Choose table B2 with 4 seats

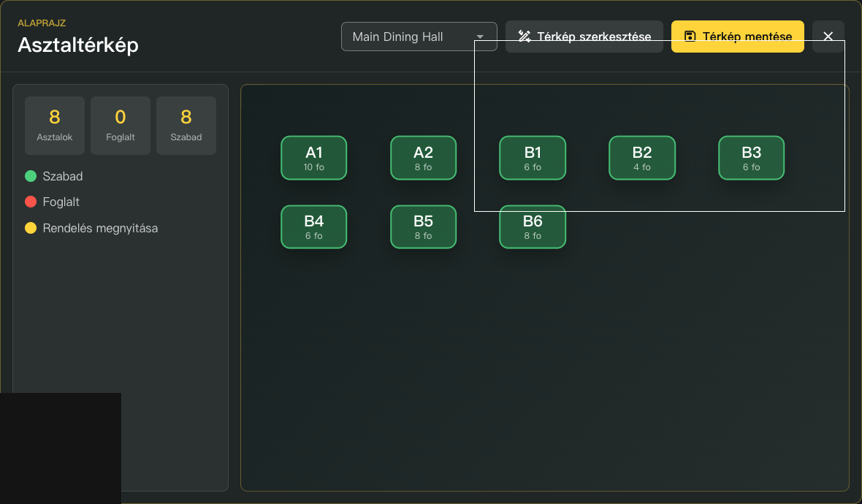coord(642,158)
